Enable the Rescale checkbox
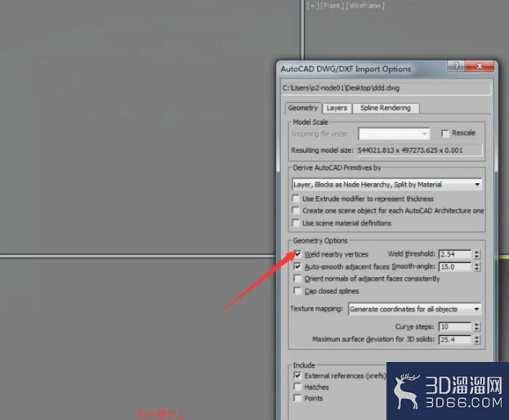The height and width of the screenshot is (420, 509). pyautogui.click(x=445, y=133)
